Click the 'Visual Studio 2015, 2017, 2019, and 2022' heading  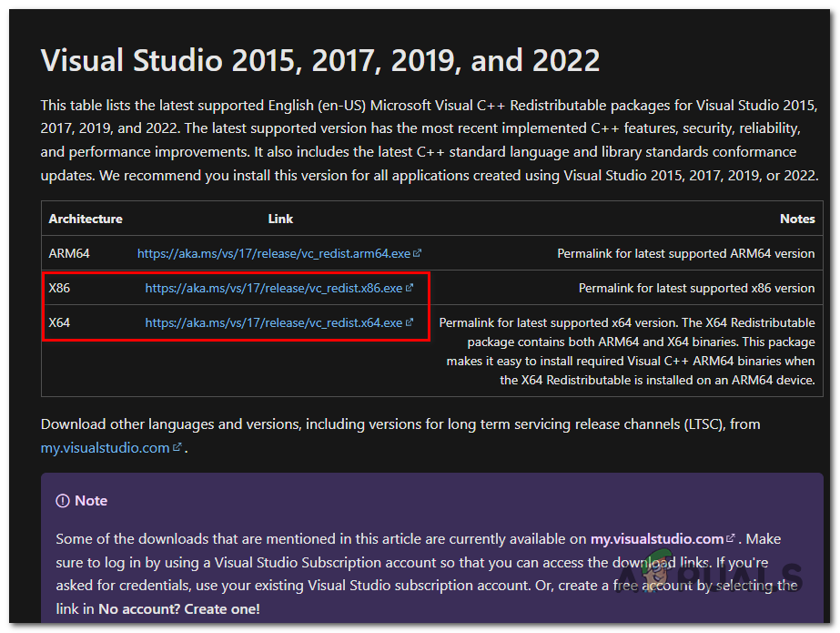pyautogui.click(x=320, y=60)
